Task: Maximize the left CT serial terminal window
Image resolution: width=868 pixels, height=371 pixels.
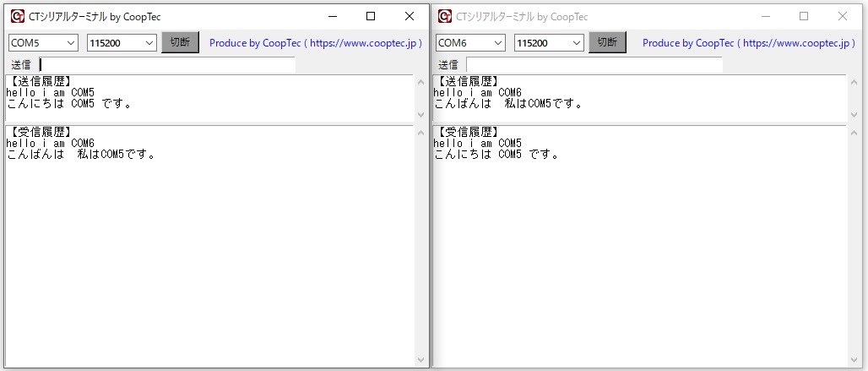Action: pos(371,16)
